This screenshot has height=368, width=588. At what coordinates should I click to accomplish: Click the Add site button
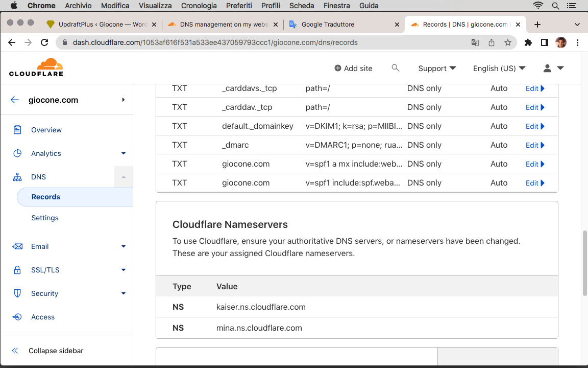[x=353, y=68]
